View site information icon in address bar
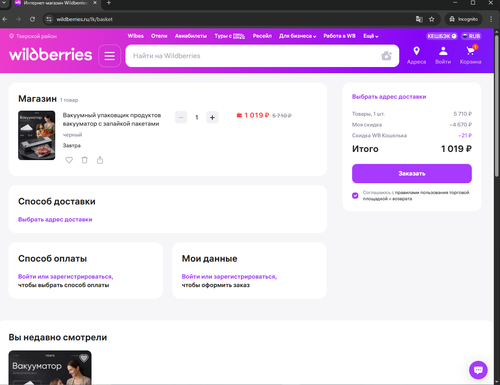 point(49,19)
